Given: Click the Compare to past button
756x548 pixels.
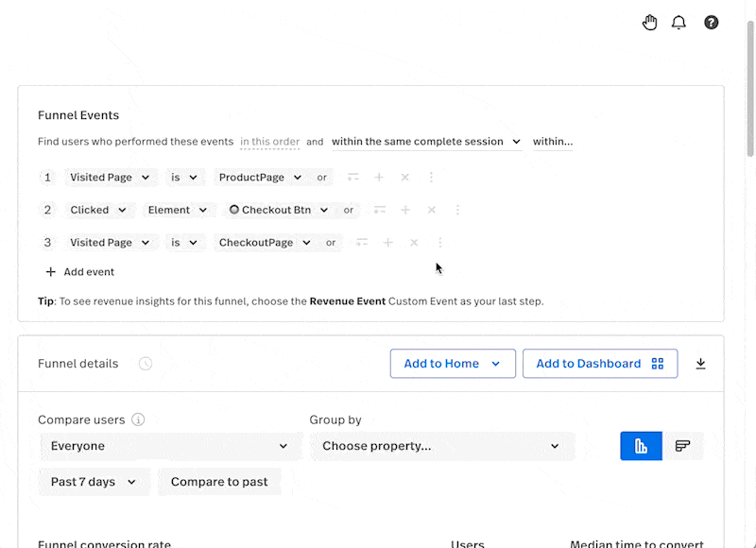Looking at the screenshot, I should 219,482.
